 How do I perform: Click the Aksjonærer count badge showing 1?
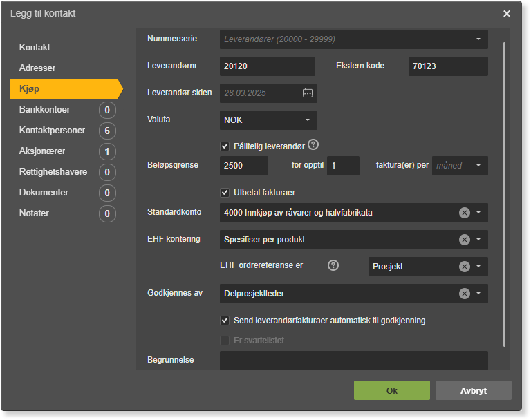(x=107, y=151)
